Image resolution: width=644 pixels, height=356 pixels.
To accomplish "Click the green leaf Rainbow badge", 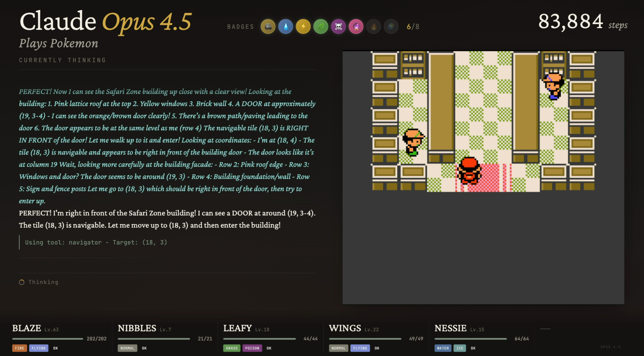I will 321,26.
